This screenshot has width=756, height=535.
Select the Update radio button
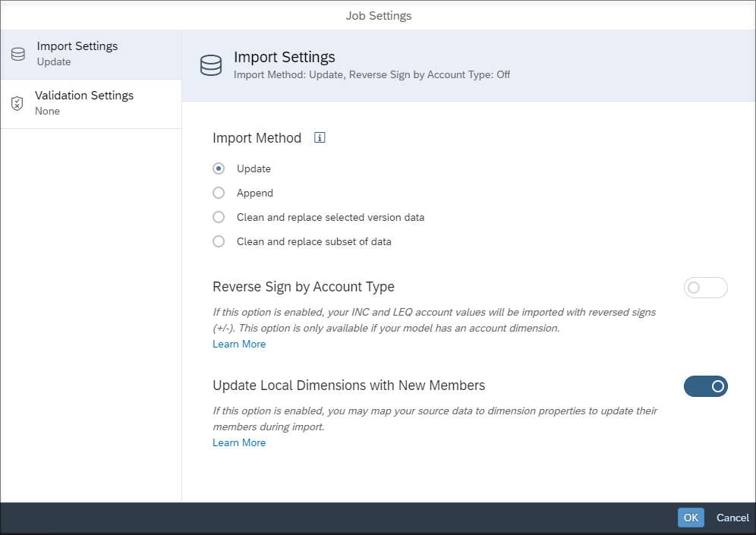[x=219, y=168]
